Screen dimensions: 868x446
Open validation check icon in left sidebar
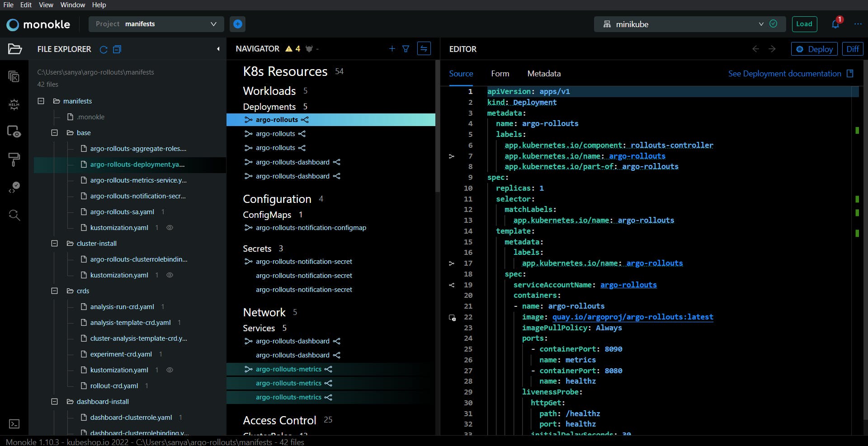click(14, 187)
